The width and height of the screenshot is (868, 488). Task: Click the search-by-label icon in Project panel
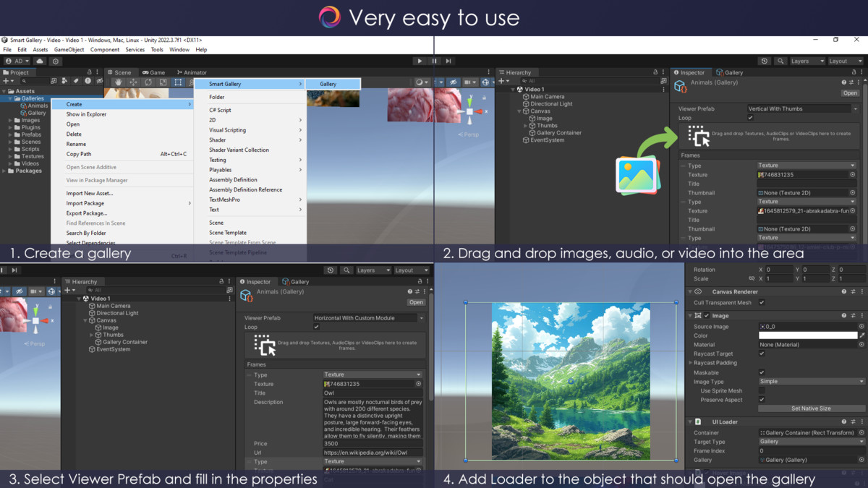[x=76, y=81]
